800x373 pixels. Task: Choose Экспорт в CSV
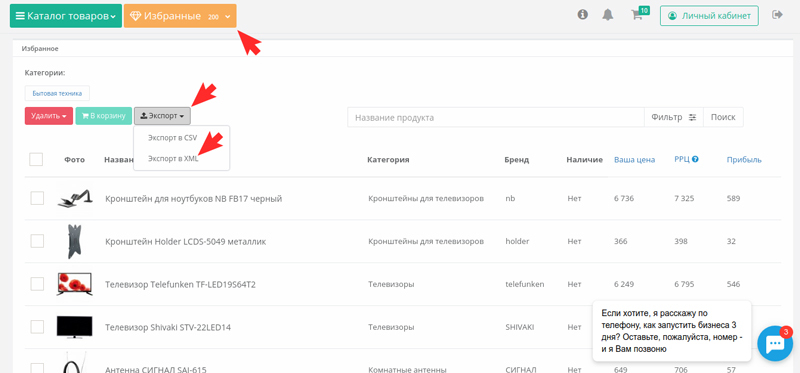click(x=172, y=138)
